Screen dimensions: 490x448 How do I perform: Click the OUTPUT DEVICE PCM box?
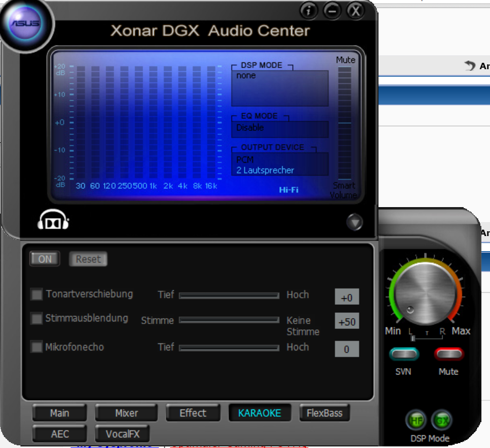click(280, 164)
